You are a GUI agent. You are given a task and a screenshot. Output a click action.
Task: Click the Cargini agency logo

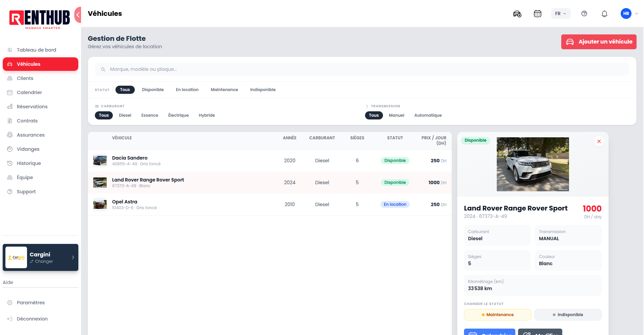point(16,257)
